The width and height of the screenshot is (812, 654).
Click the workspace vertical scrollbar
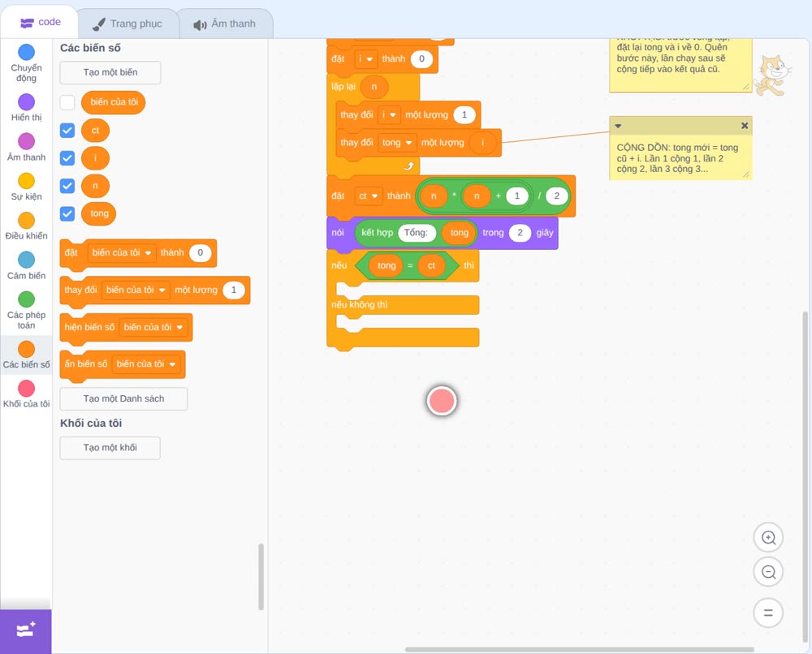(x=806, y=477)
